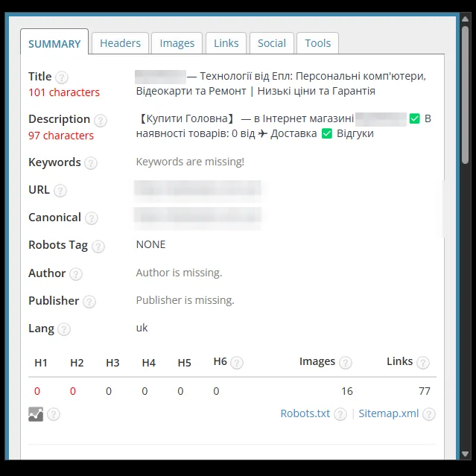Click the help icon after Robots.txt

coord(340,414)
